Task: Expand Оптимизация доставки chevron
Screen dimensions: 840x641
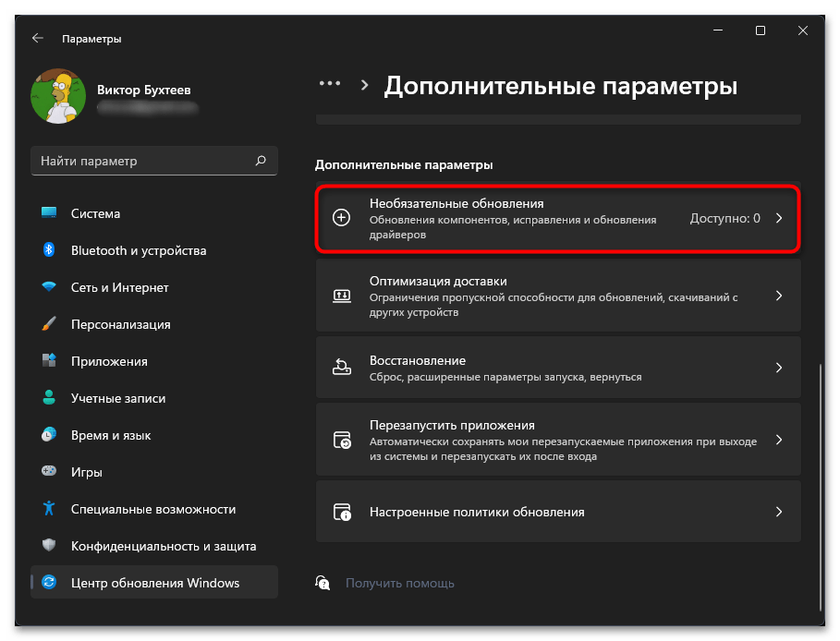Action: [779, 296]
